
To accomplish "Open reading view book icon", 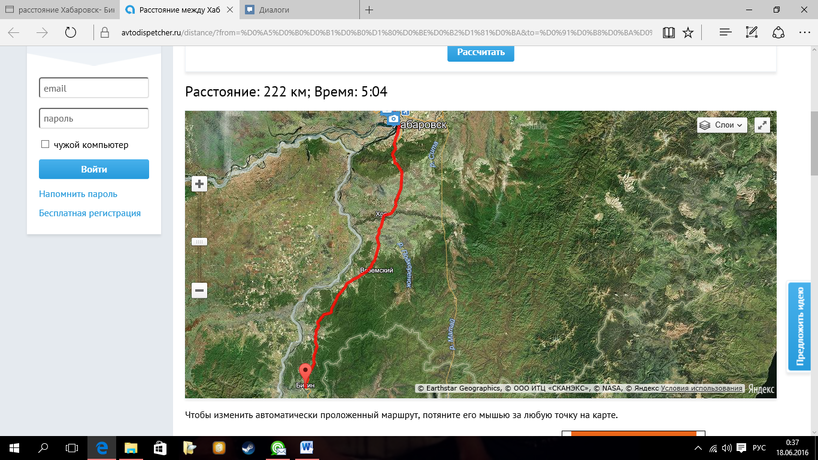I will [668, 33].
